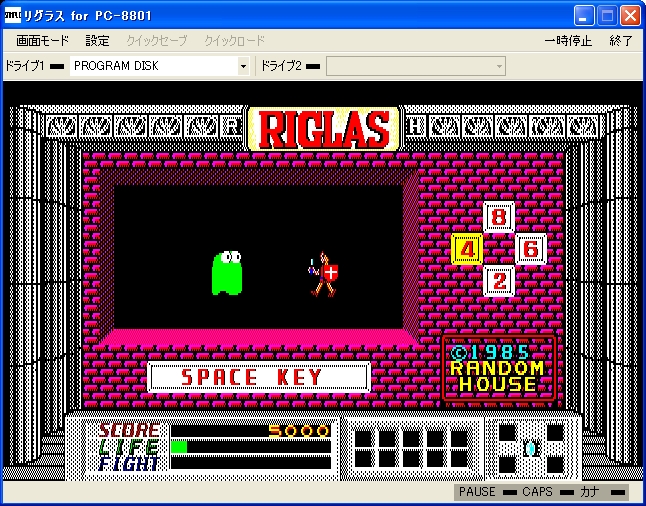Image resolution: width=646 pixels, height=506 pixels.
Task: Click the green ghost monster
Action: pos(227,273)
